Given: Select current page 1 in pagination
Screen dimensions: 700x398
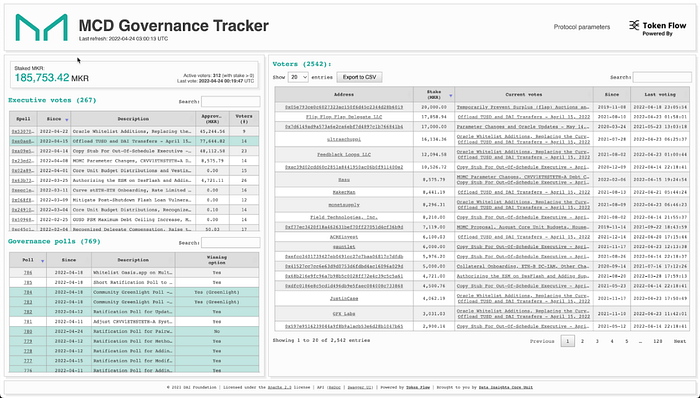Looking at the screenshot, I should 567,341.
